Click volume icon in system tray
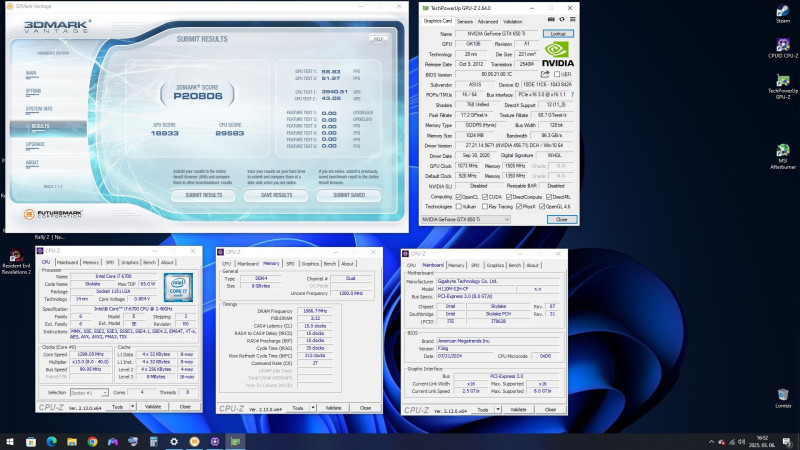Image resolution: width=800 pixels, height=450 pixels. [741, 442]
